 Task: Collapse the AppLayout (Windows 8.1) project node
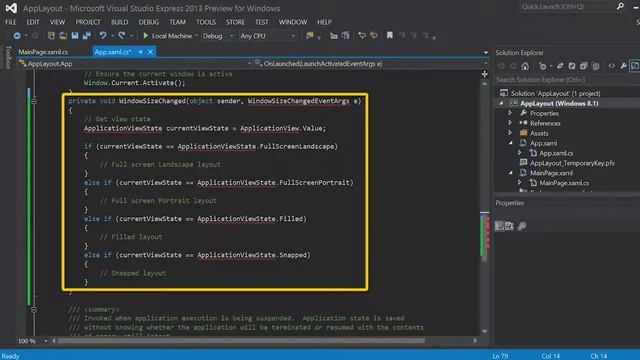(x=501, y=103)
